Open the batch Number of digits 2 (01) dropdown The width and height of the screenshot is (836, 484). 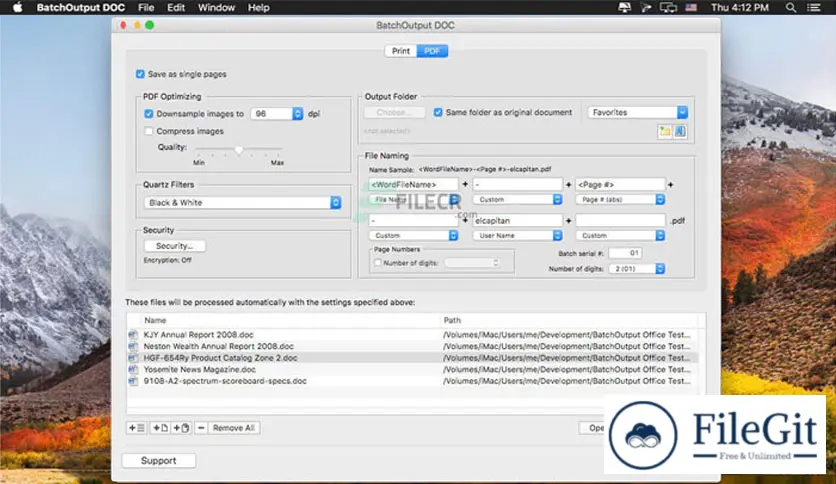(637, 269)
